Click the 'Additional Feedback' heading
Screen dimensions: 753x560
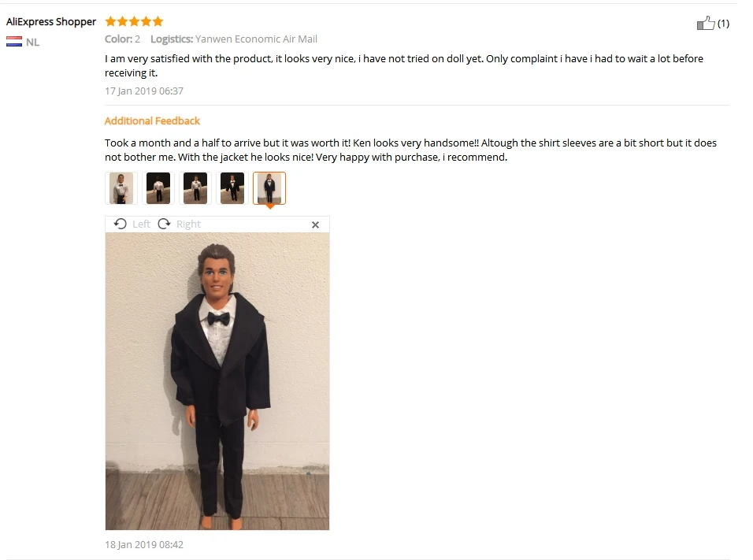152,121
